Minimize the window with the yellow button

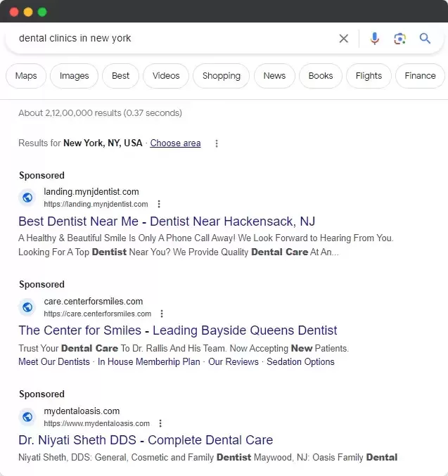pyautogui.click(x=28, y=12)
